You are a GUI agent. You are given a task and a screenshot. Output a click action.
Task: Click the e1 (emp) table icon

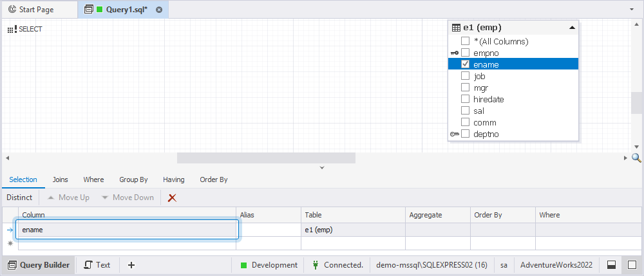(x=456, y=28)
